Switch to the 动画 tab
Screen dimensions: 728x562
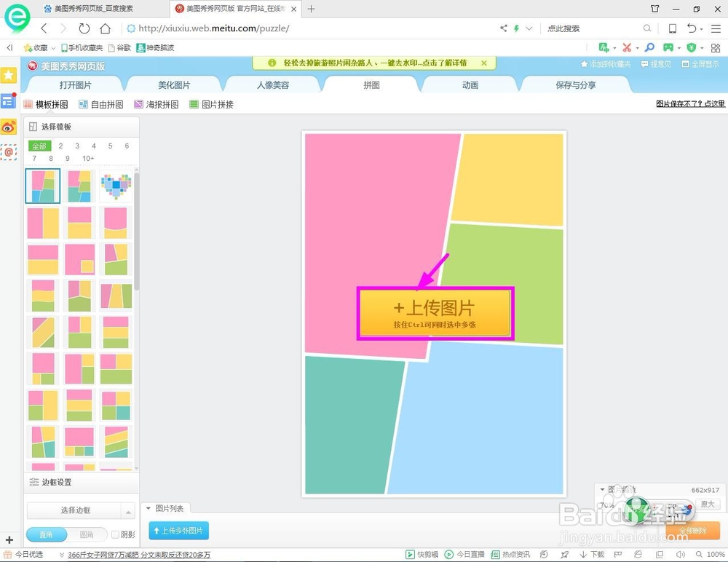470,85
